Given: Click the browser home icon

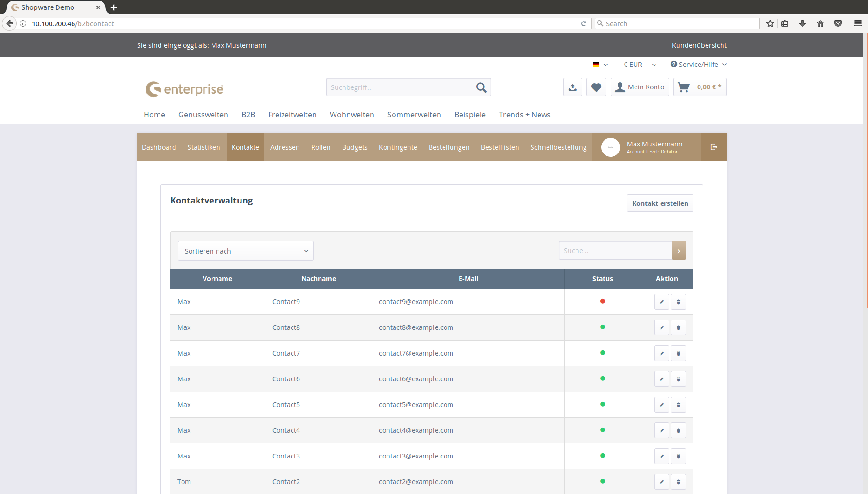Looking at the screenshot, I should point(820,23).
